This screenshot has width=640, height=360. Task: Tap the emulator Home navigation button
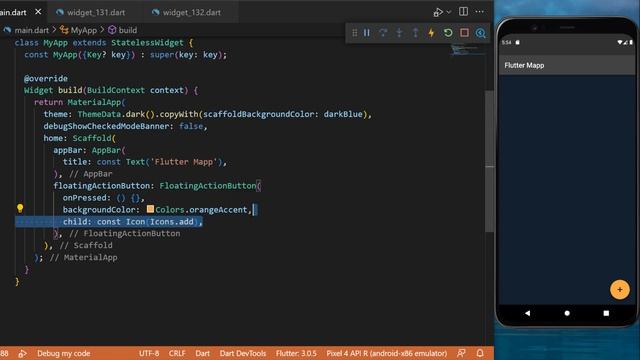[x=567, y=313]
